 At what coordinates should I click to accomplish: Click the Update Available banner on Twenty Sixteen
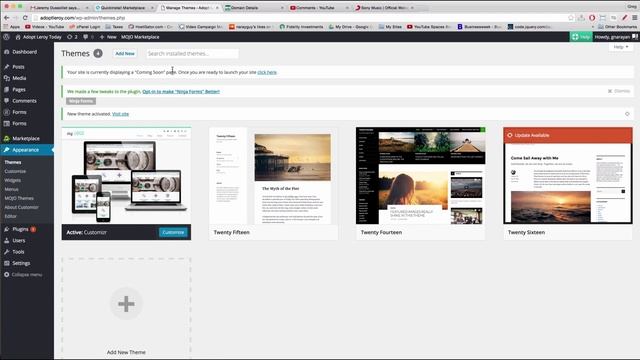(568, 135)
